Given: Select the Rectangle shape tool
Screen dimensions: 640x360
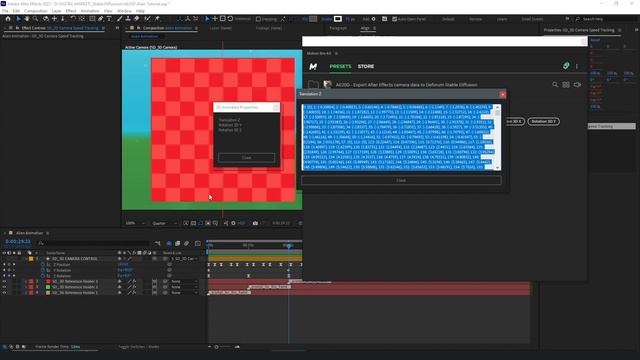Looking at the screenshot, I should click(92, 19).
